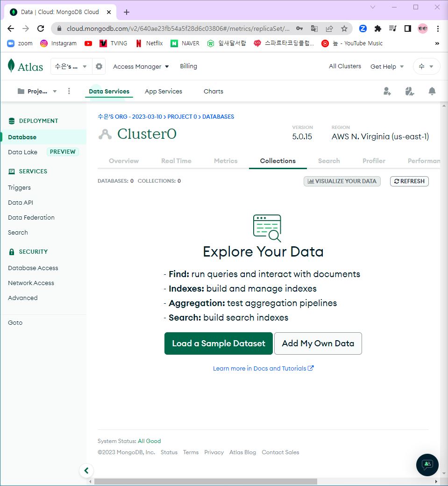
Task: Click the horizontal scrollbar thumb
Action: tap(206, 482)
